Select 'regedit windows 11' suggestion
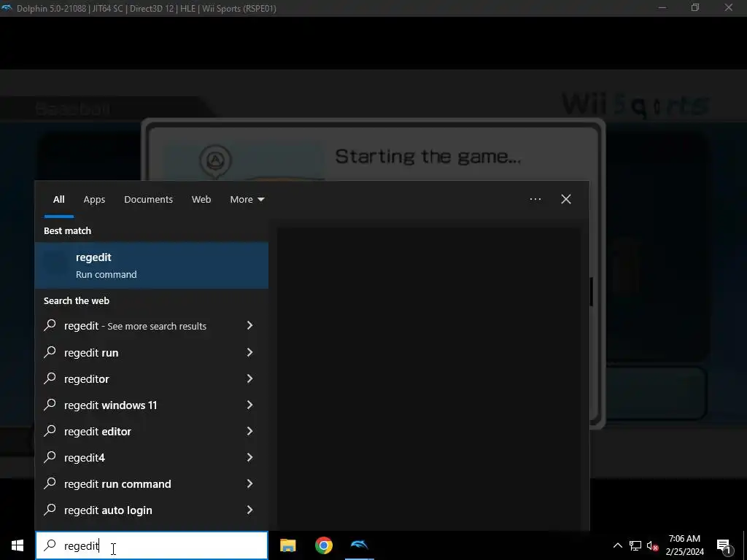Screen dimensions: 747x560 pos(152,405)
